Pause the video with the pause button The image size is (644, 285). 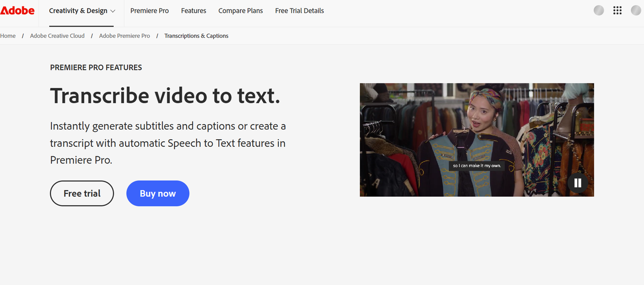pos(578,183)
